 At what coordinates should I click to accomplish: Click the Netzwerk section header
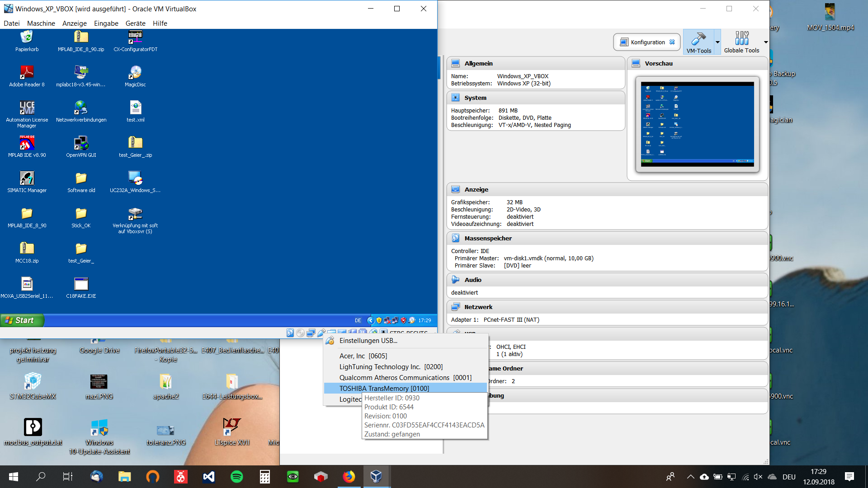click(607, 307)
